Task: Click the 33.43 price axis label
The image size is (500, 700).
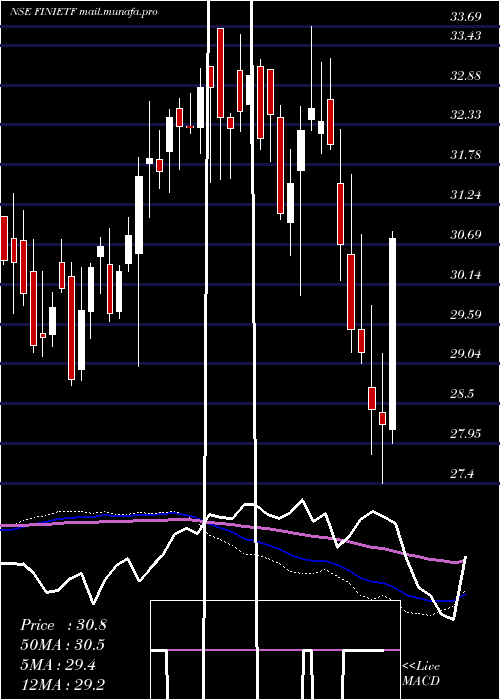Action: pos(466,36)
